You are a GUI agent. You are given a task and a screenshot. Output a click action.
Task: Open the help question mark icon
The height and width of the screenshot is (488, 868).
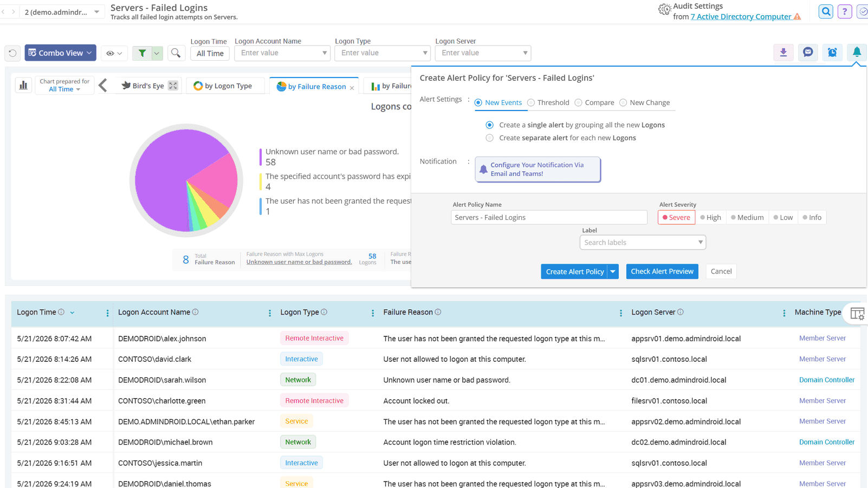pyautogui.click(x=844, y=11)
